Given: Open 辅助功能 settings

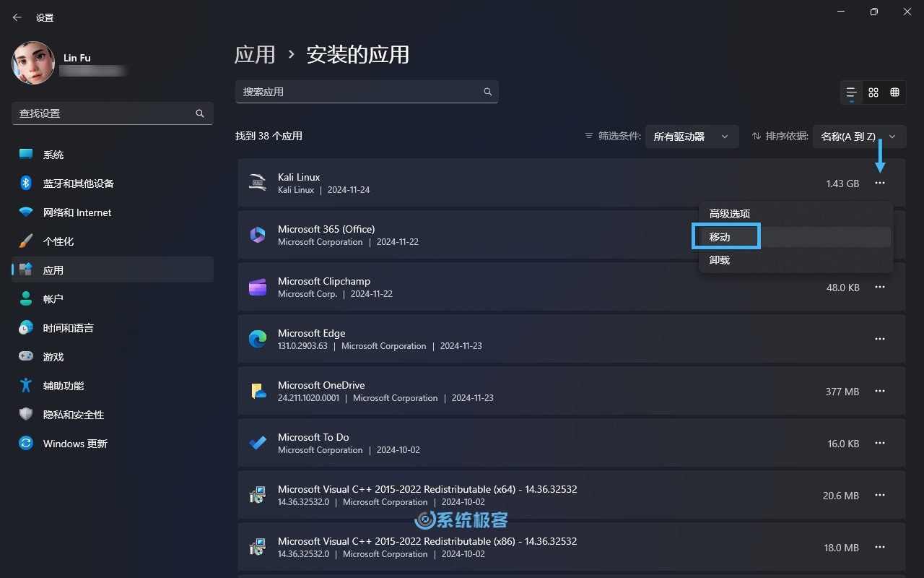Looking at the screenshot, I should click(x=113, y=386).
